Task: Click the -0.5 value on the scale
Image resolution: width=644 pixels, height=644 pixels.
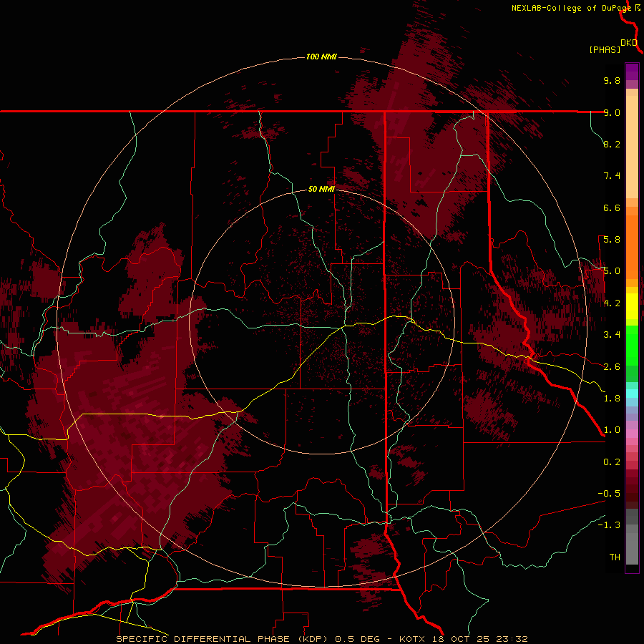Action: pyautogui.click(x=609, y=494)
